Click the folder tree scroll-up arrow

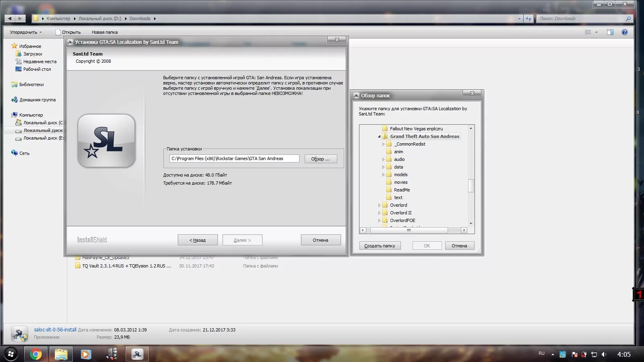point(471,128)
